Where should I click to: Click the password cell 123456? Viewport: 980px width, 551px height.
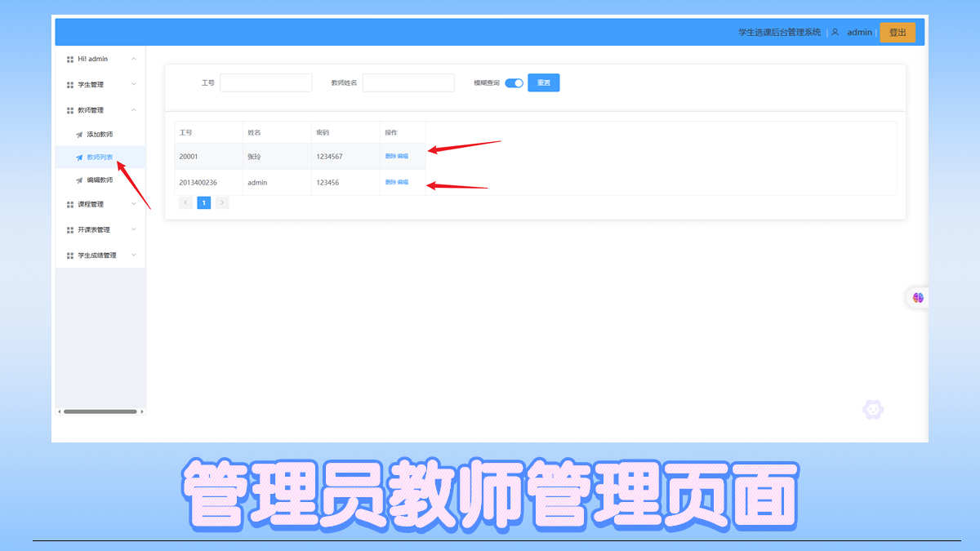coord(345,182)
